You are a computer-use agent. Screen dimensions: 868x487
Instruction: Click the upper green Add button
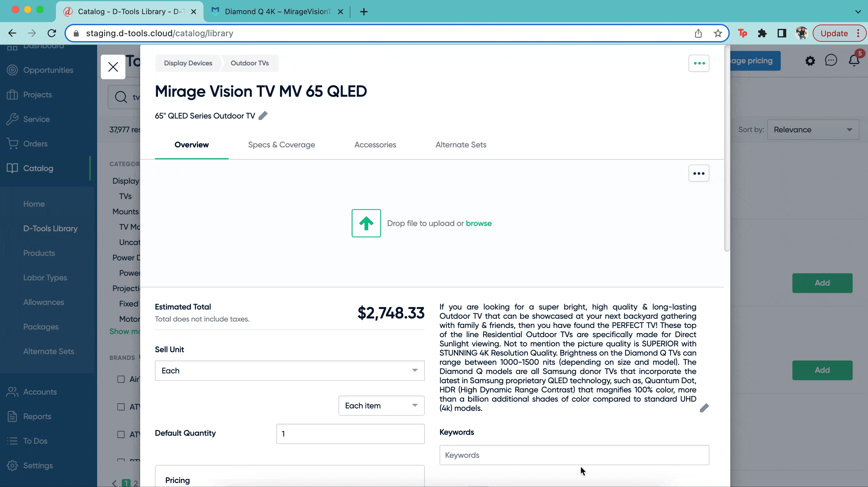[822, 283]
